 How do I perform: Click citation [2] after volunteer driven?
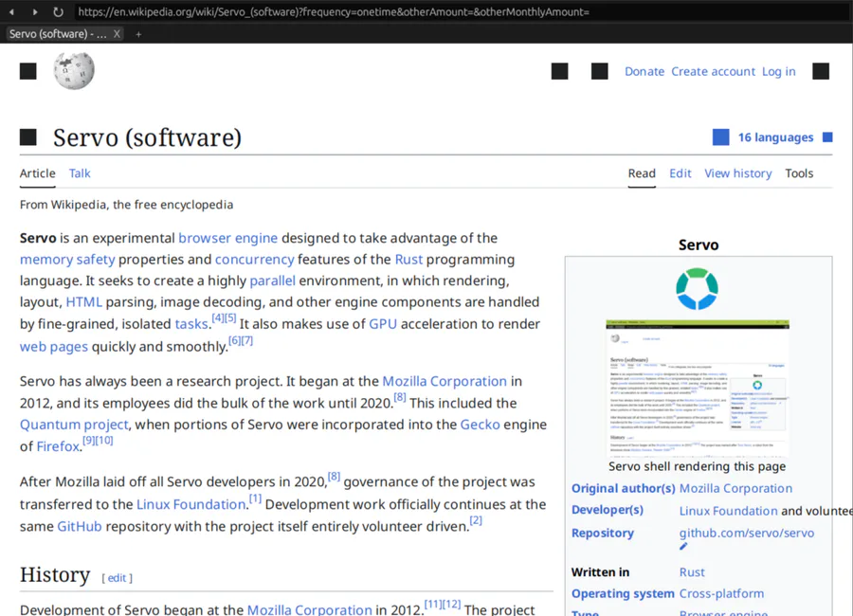point(476,520)
